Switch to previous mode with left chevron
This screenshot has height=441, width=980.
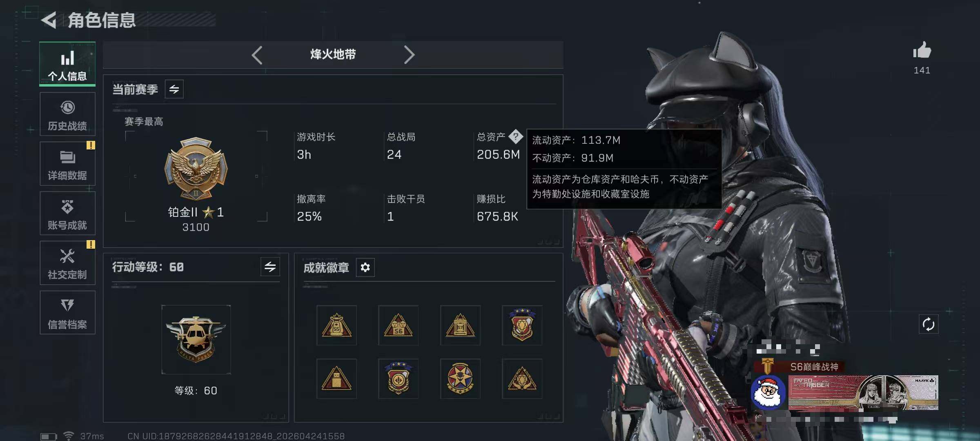tap(257, 55)
